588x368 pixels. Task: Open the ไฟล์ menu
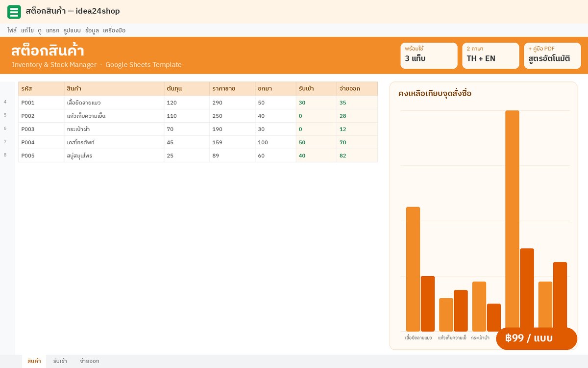(12, 30)
